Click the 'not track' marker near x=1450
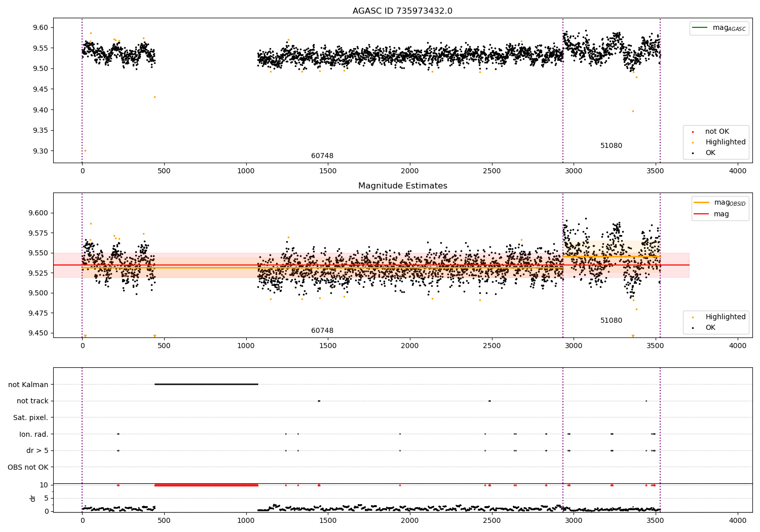This screenshot has height=532, width=760. pyautogui.click(x=319, y=401)
